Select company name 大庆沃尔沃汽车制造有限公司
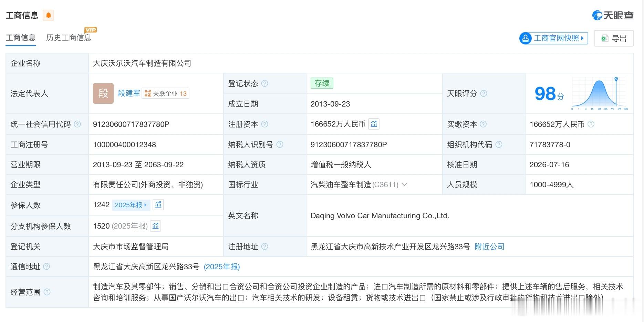This screenshot has height=322, width=644. coord(142,63)
